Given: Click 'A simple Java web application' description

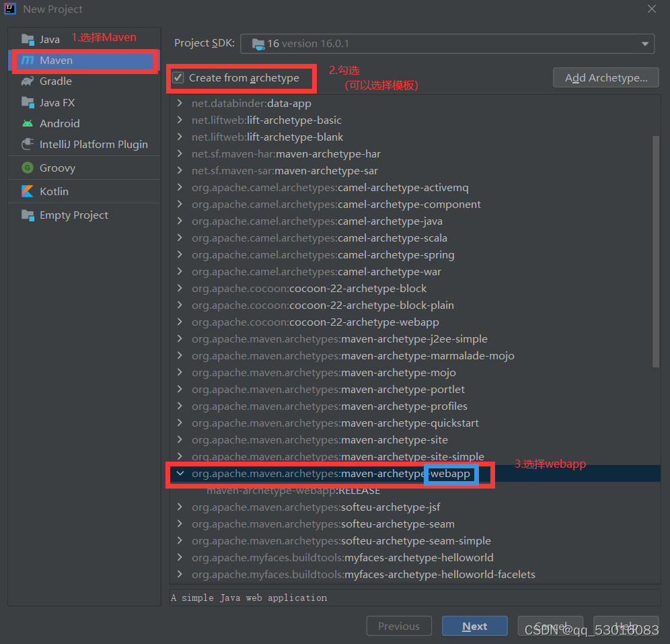Looking at the screenshot, I should click(x=249, y=598).
